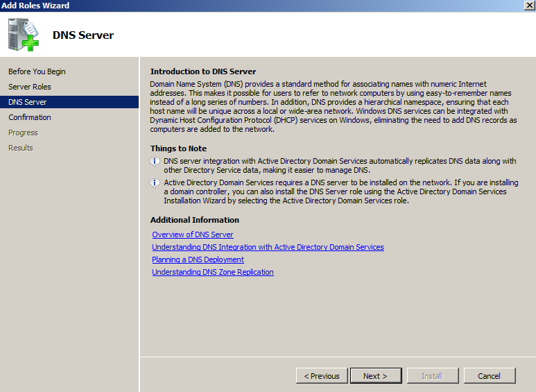
Task: Click the info icon beside DNS server integration note
Action: [155, 162]
